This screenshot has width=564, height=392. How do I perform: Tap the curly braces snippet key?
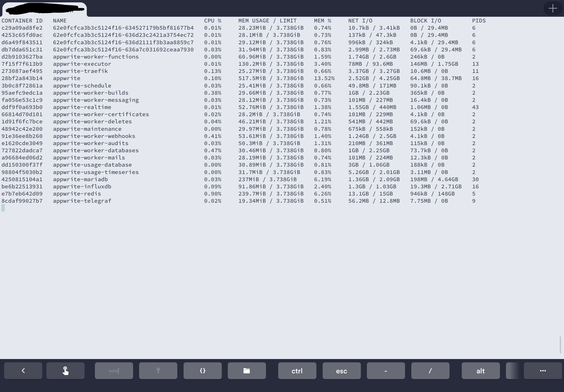coord(202,370)
